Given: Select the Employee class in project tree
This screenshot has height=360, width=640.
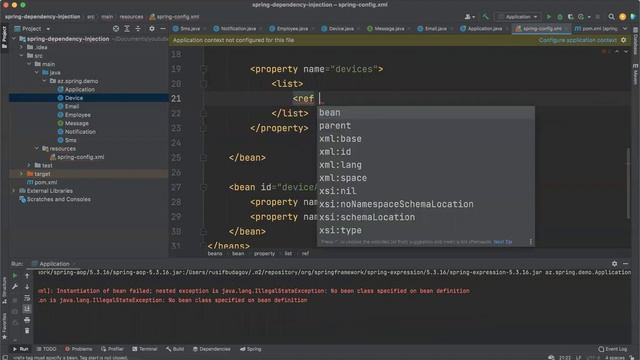Looking at the screenshot, I should [78, 115].
